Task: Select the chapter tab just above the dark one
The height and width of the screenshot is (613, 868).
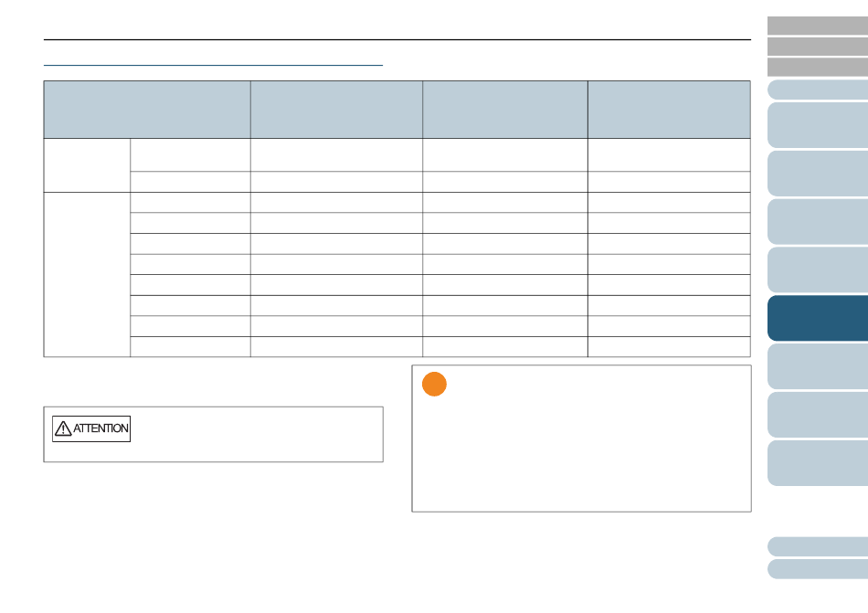Action: pos(818,270)
